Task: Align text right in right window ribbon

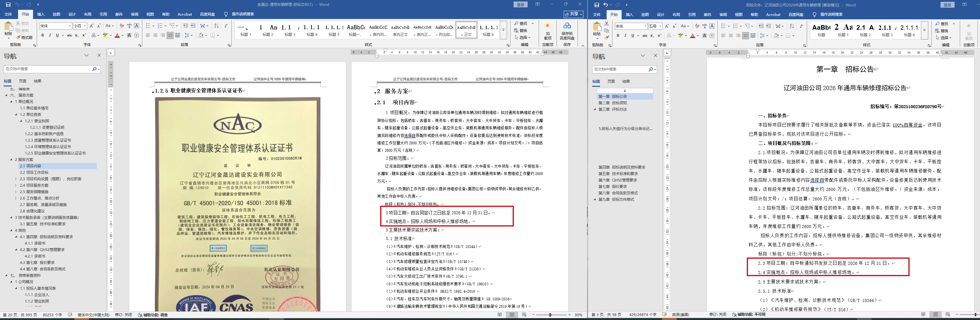Action: (x=738, y=36)
